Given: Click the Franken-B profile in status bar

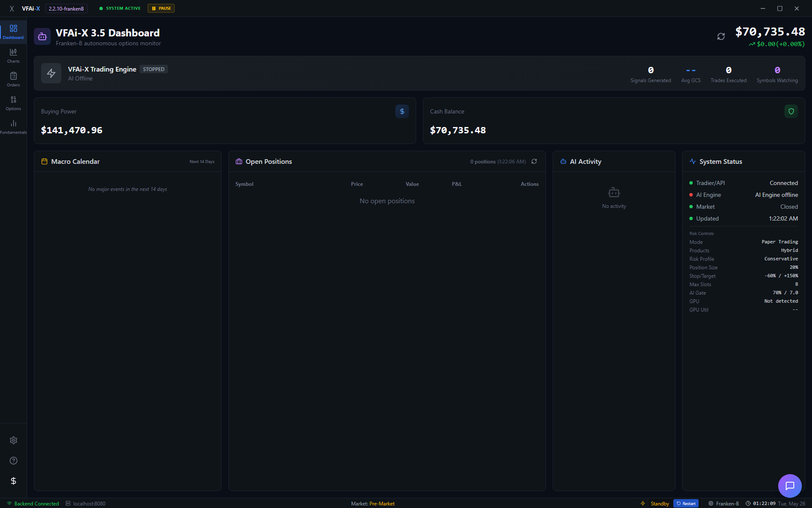Looking at the screenshot, I should pyautogui.click(x=724, y=503).
